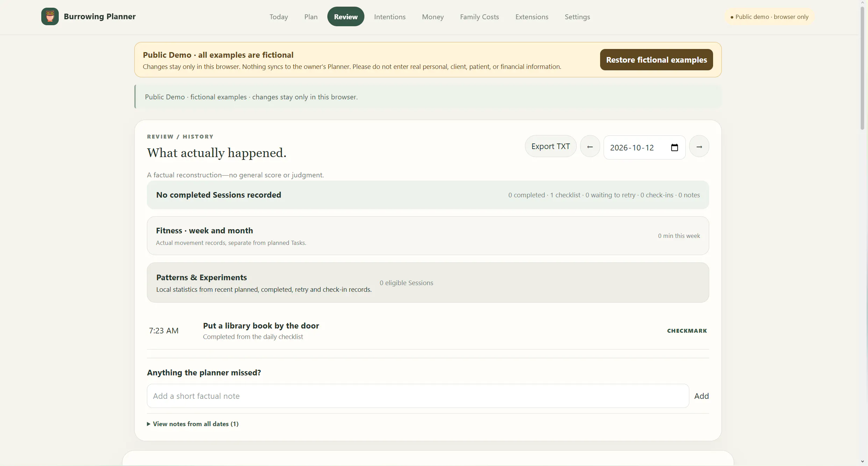
Task: Focus the short factual note input
Action: pos(418,396)
